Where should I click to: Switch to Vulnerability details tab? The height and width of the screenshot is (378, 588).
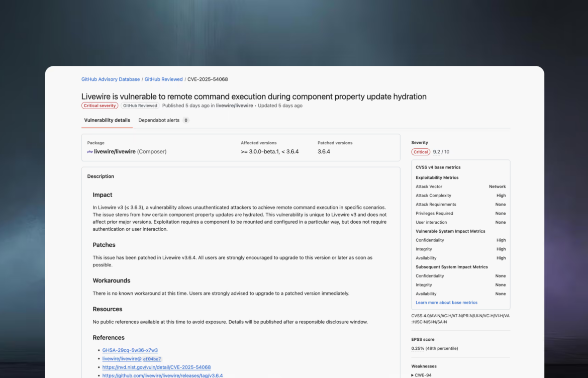[107, 120]
